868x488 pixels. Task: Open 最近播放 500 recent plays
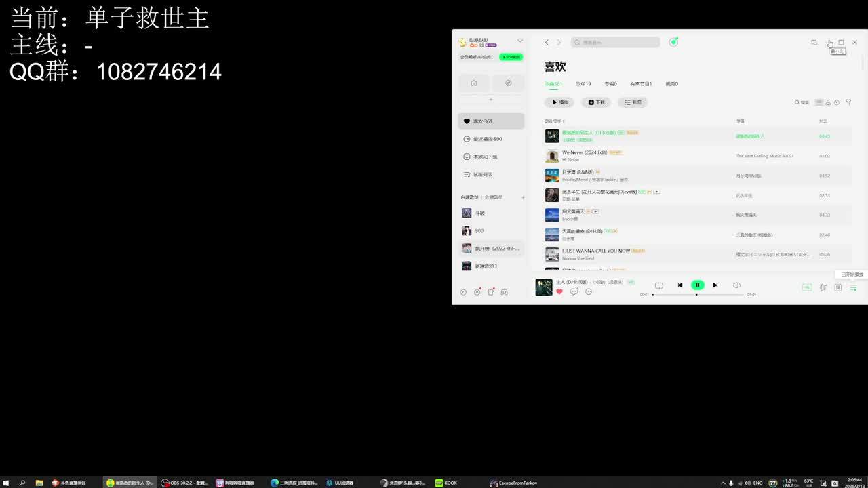click(x=491, y=139)
